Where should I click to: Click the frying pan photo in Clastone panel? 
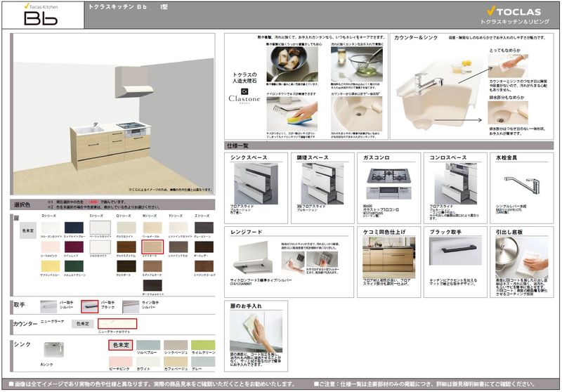[x=292, y=64]
